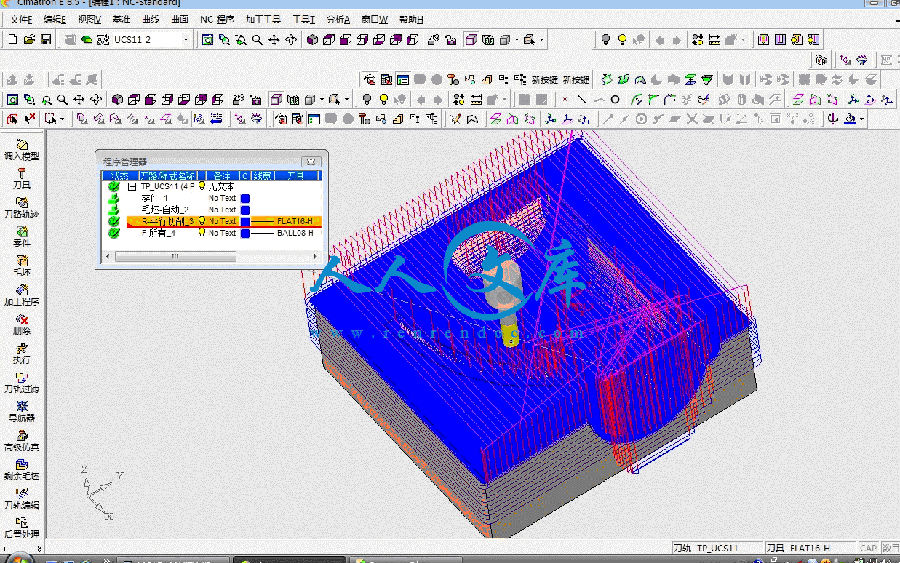Click the shaded isometric cube icon in top toolbar

(x=312, y=40)
